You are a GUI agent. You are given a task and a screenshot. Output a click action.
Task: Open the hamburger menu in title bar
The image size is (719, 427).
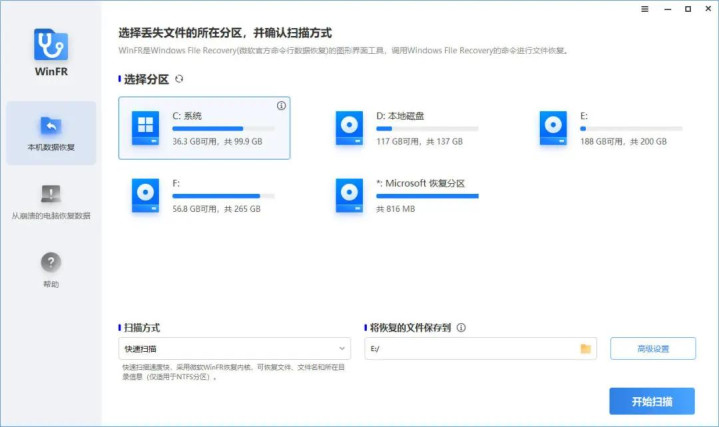[x=645, y=9]
